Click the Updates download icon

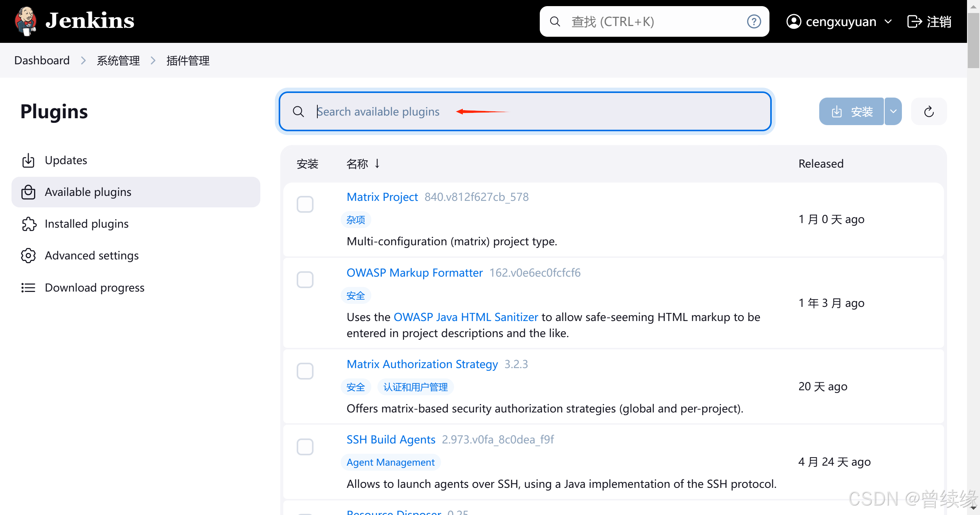click(28, 160)
